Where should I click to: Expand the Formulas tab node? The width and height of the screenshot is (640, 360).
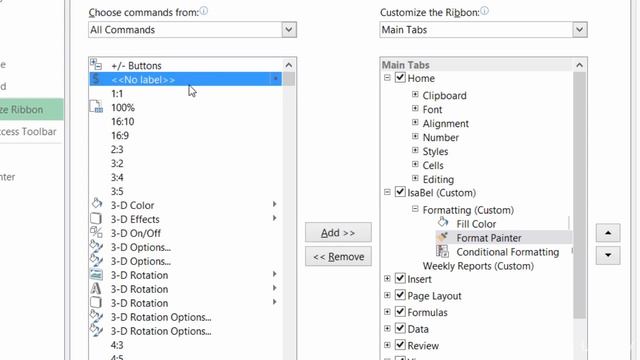click(x=387, y=312)
